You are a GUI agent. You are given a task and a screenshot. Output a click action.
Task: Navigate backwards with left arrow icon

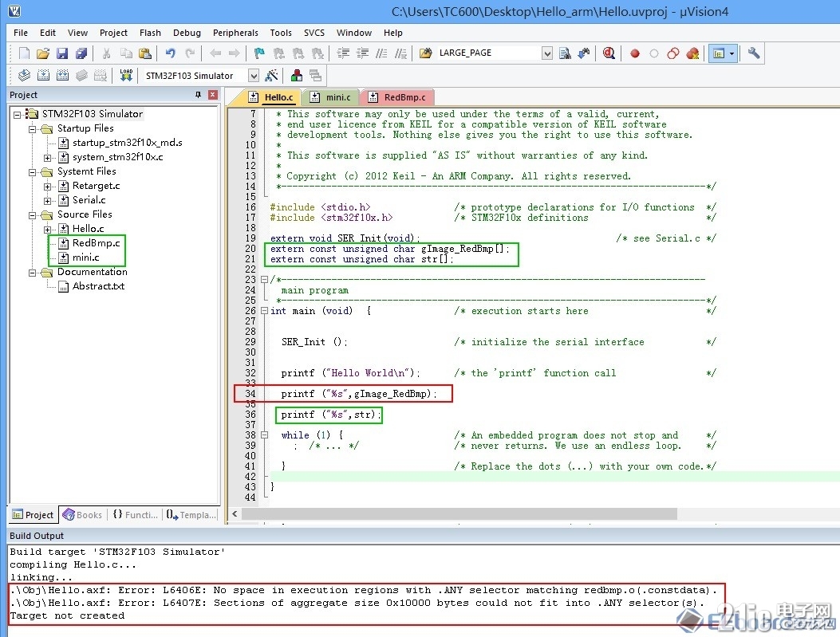(215, 53)
